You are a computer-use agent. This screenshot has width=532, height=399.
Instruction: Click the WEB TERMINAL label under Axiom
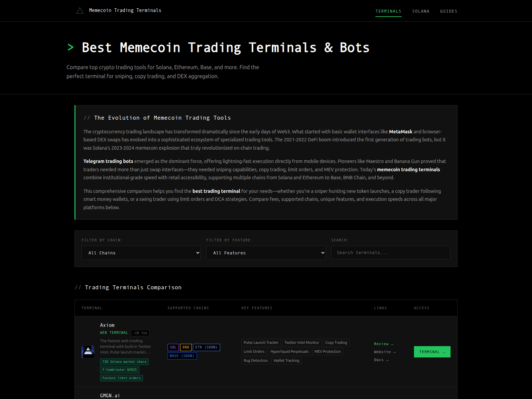tap(114, 332)
